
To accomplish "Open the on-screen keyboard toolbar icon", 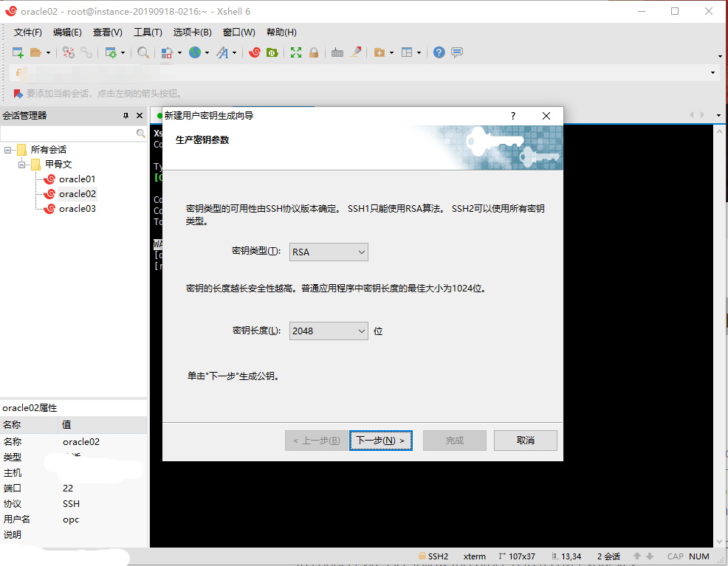I will [x=337, y=52].
